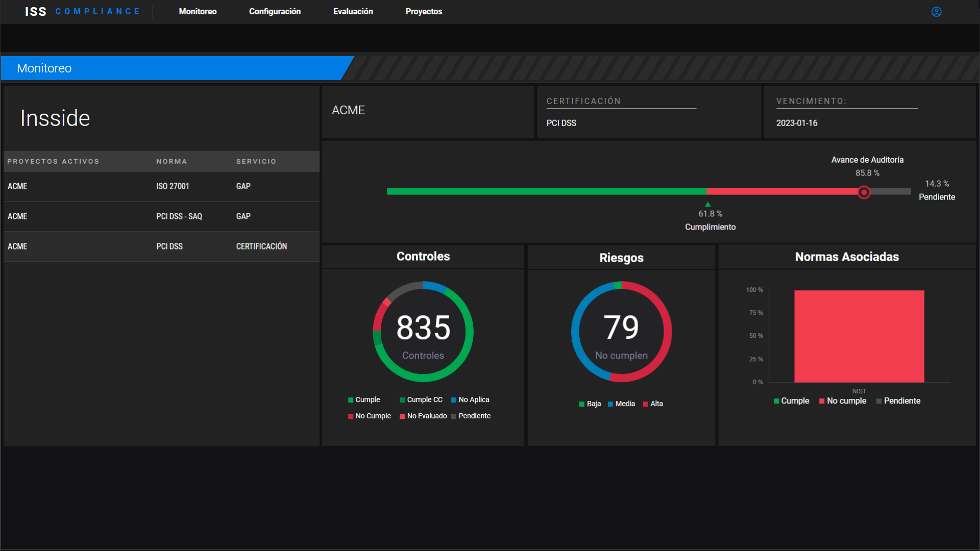This screenshot has width=980, height=551.
Task: Toggle the Cumple legend in Controles
Action: point(364,400)
